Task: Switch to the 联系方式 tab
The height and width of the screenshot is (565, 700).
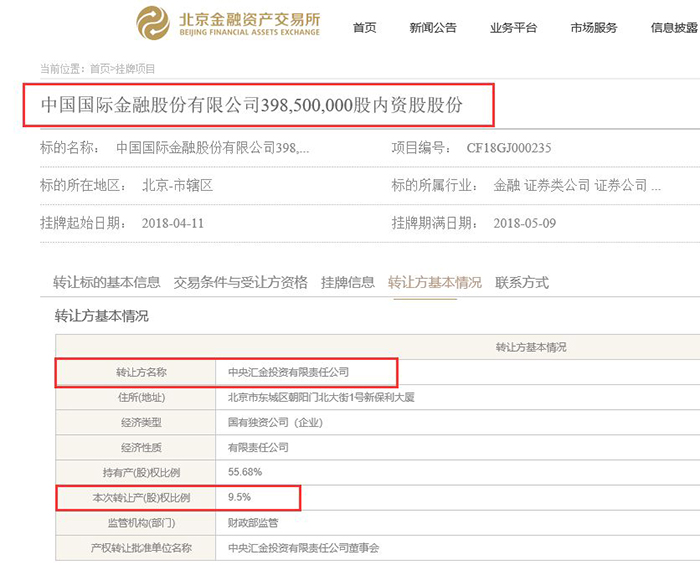Action: pos(522,282)
